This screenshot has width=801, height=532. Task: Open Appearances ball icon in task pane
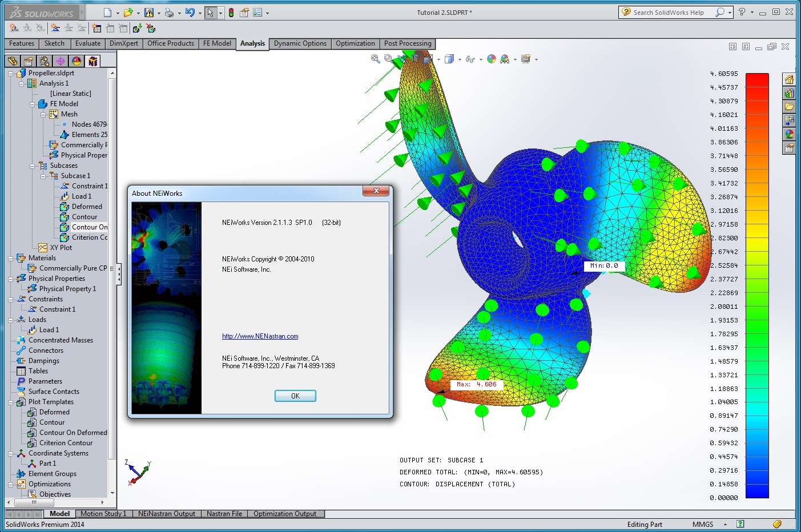[x=789, y=134]
